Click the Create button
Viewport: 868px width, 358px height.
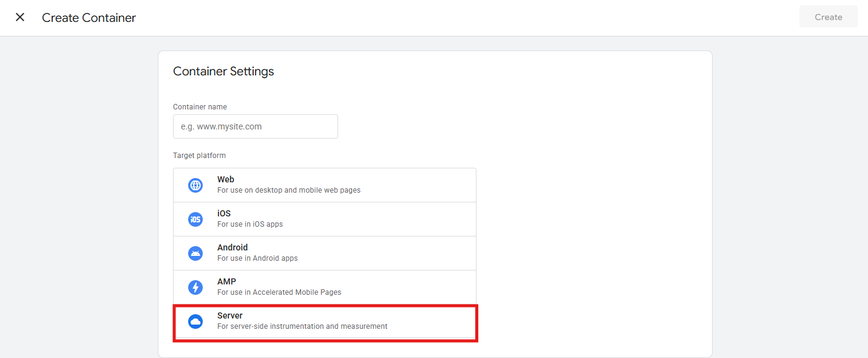coord(828,17)
